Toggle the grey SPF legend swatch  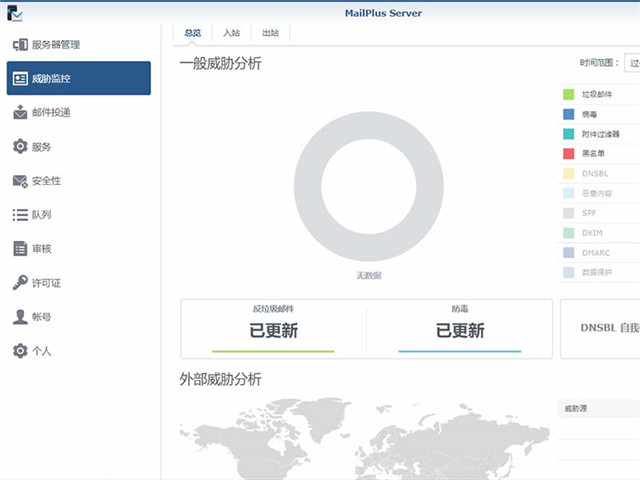(x=569, y=213)
